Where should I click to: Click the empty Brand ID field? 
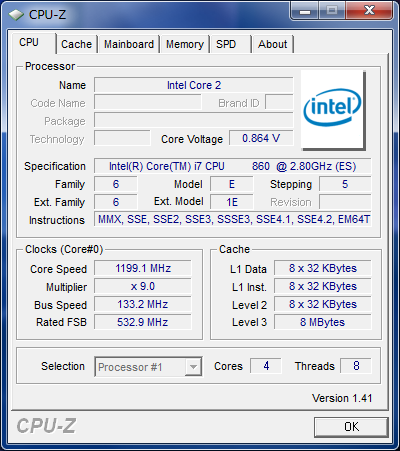click(279, 103)
